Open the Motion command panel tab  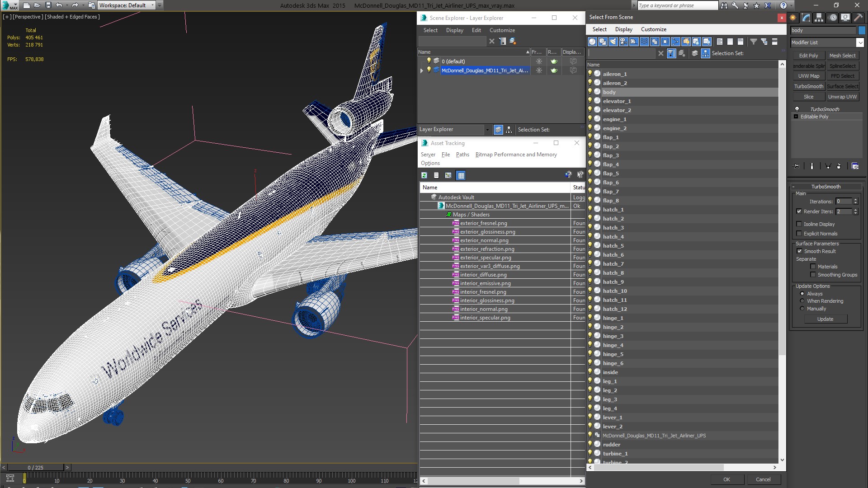pyautogui.click(x=833, y=18)
